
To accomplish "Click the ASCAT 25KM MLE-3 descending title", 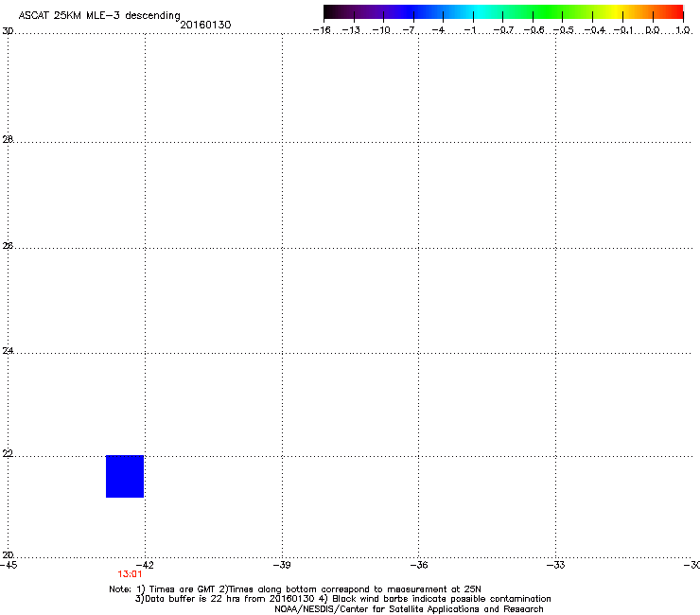I will click(x=99, y=16).
